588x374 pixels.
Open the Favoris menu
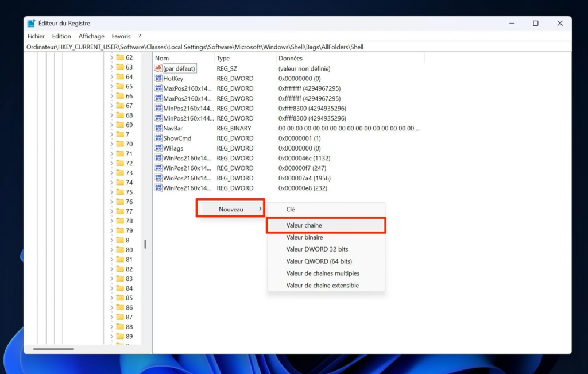(x=121, y=36)
